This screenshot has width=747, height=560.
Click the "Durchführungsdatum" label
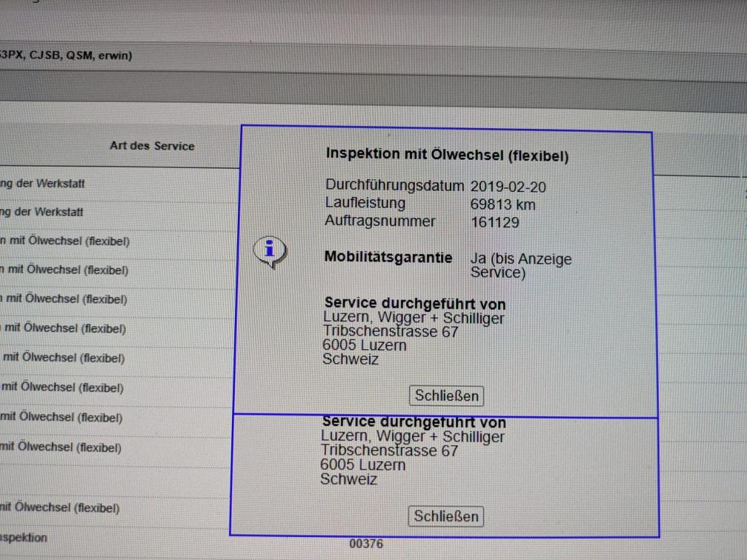tap(394, 186)
